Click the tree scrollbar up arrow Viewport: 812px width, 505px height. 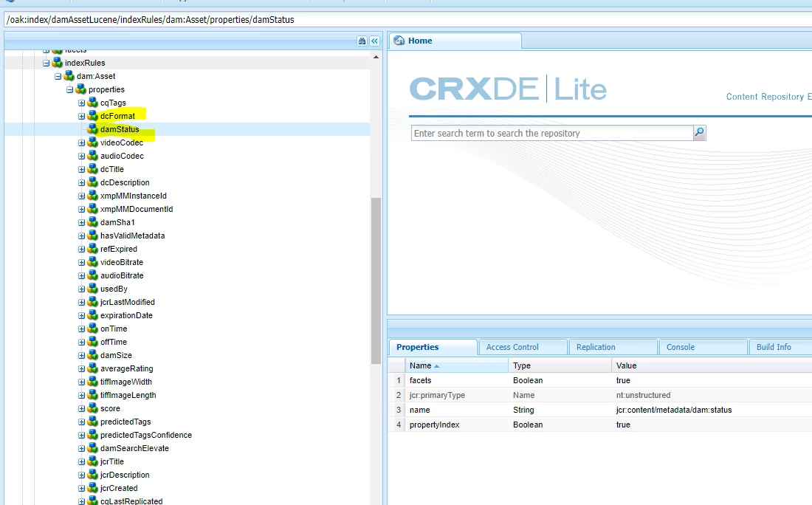376,57
